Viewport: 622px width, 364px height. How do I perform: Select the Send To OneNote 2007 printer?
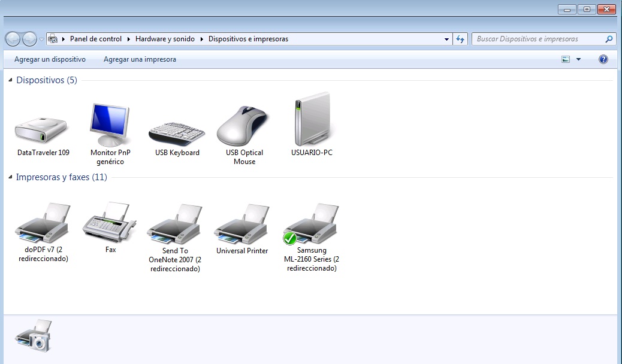175,225
